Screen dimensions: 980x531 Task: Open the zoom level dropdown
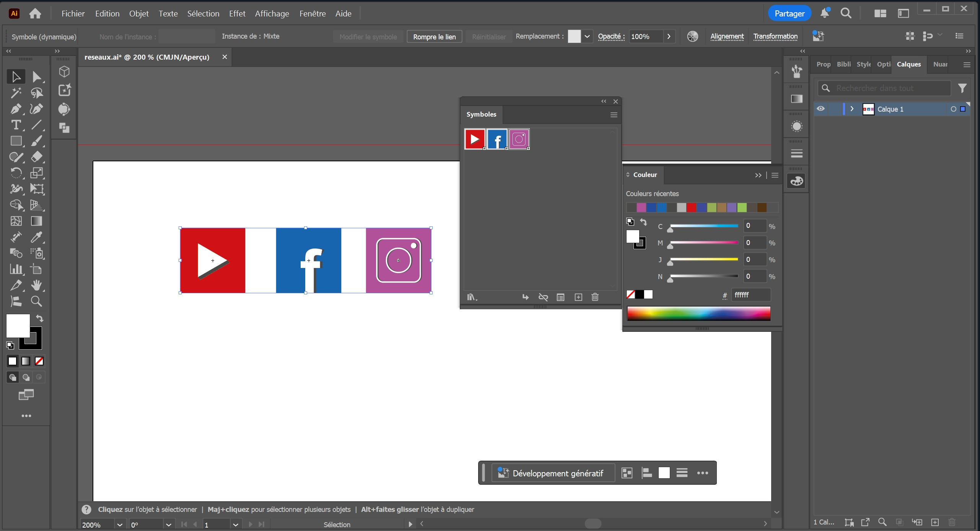coord(119,525)
